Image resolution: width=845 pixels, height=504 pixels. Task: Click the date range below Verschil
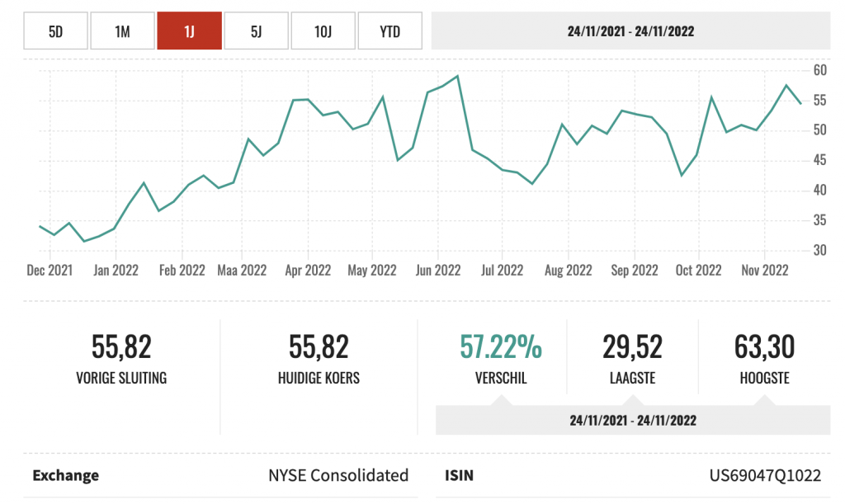[632, 420]
